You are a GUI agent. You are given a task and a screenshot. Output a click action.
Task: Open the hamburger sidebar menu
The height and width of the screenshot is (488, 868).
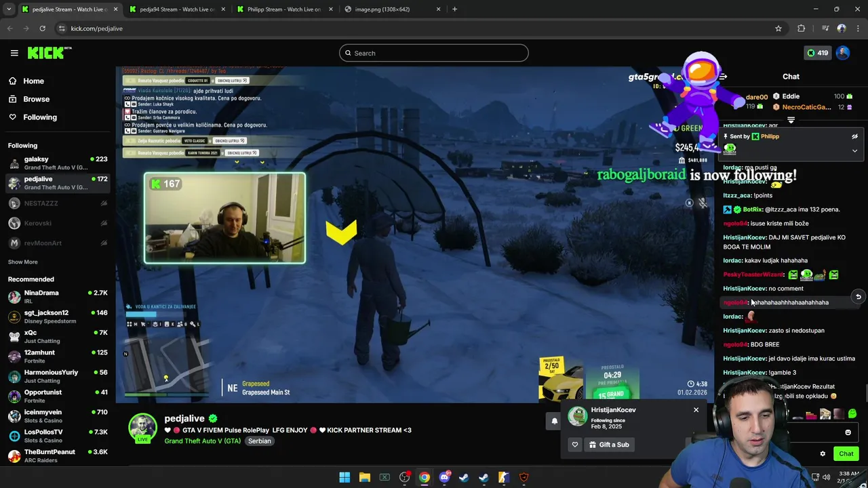point(14,53)
